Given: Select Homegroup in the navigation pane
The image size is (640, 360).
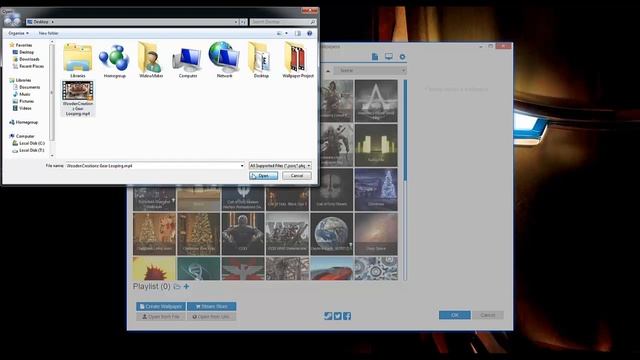Looking at the screenshot, I should click(x=27, y=122).
